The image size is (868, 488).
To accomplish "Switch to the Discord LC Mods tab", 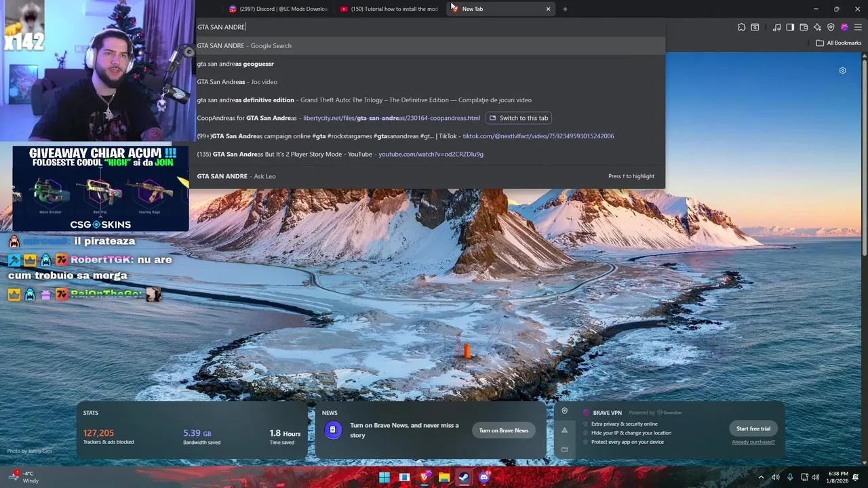I will [x=278, y=9].
